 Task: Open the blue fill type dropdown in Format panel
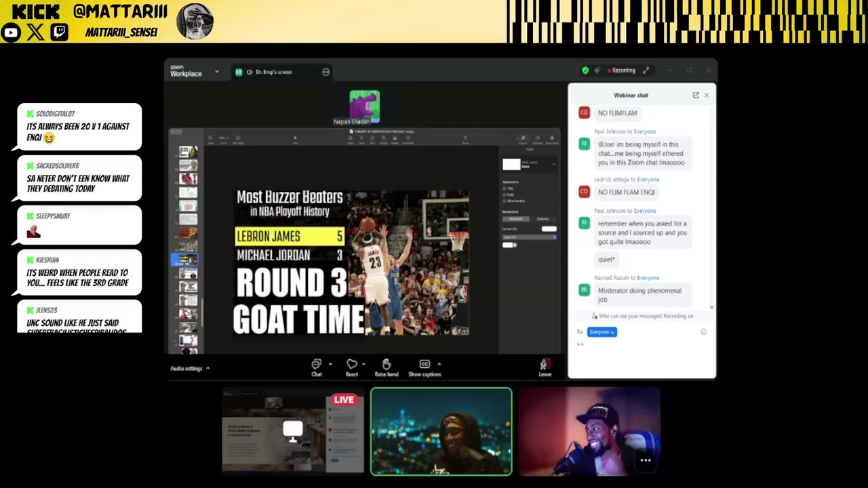[x=529, y=237]
